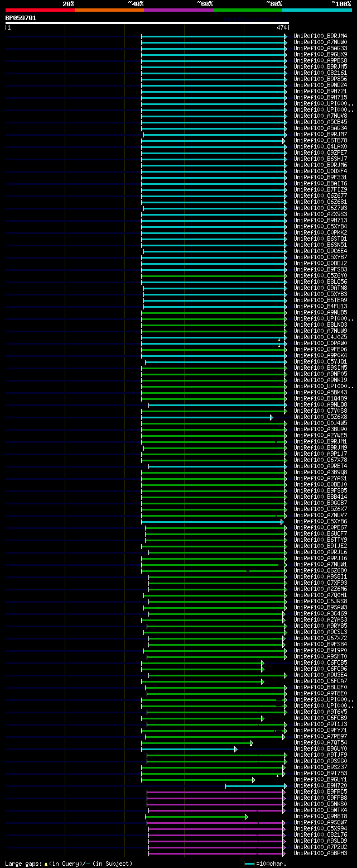This screenshot has width=357, height=868.
Task: Click label UniRef100_Q6Z7W3
Action: (x=320, y=208)
